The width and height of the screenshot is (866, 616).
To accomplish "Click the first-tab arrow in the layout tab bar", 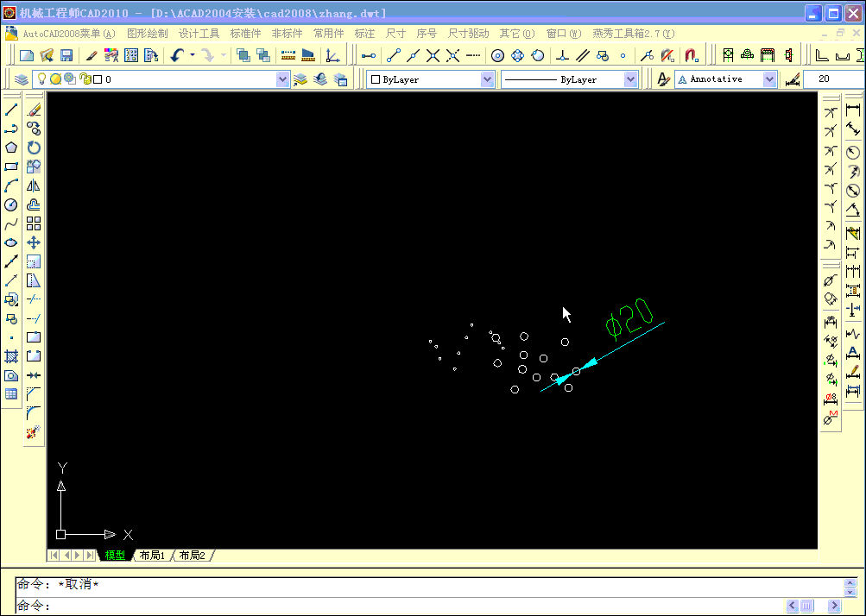I will coord(54,556).
